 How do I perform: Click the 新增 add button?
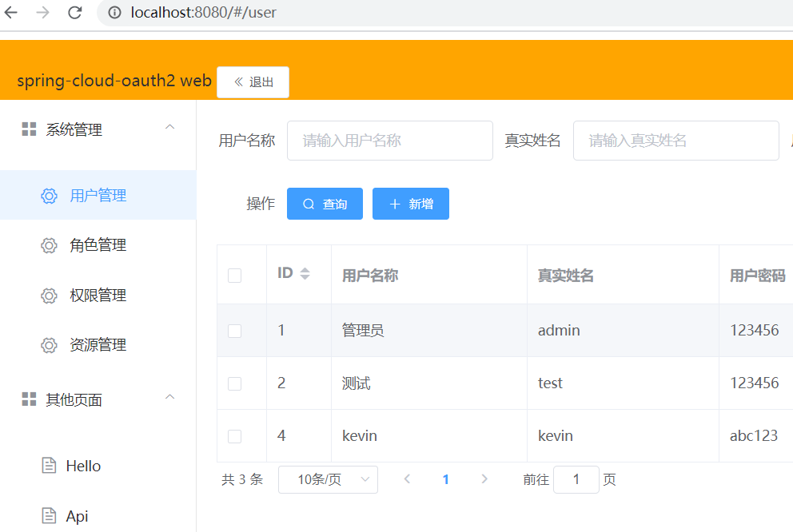(411, 204)
